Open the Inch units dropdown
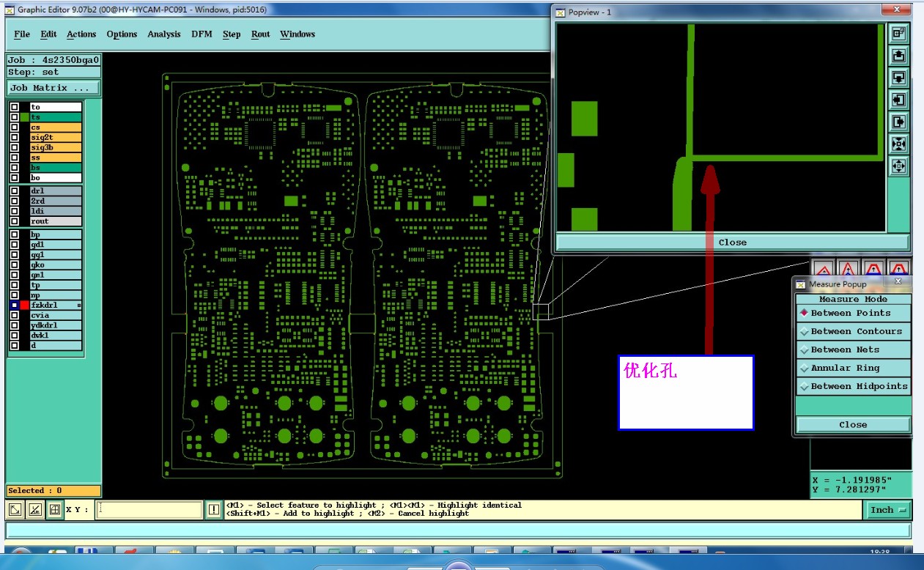The image size is (924, 570). click(889, 510)
